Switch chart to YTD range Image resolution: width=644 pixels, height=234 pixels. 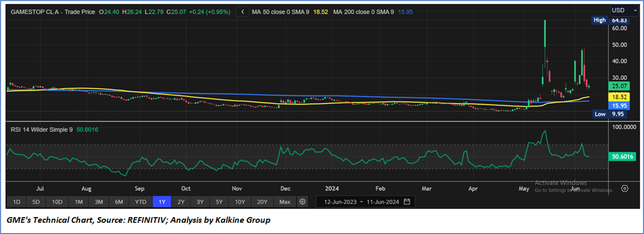click(140, 202)
